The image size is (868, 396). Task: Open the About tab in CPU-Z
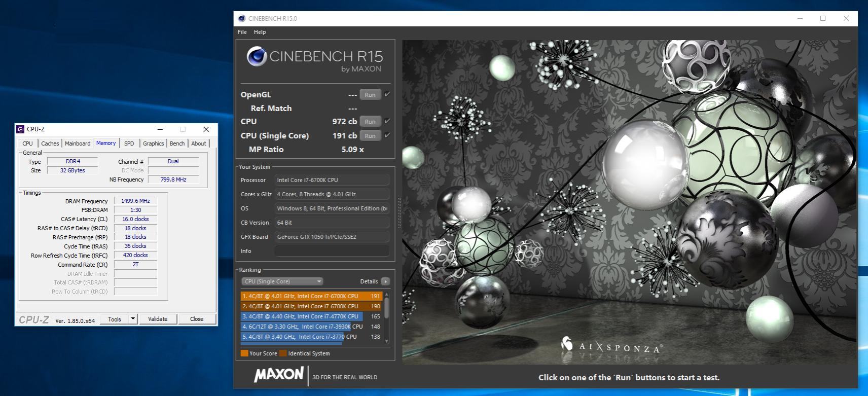[x=199, y=143]
